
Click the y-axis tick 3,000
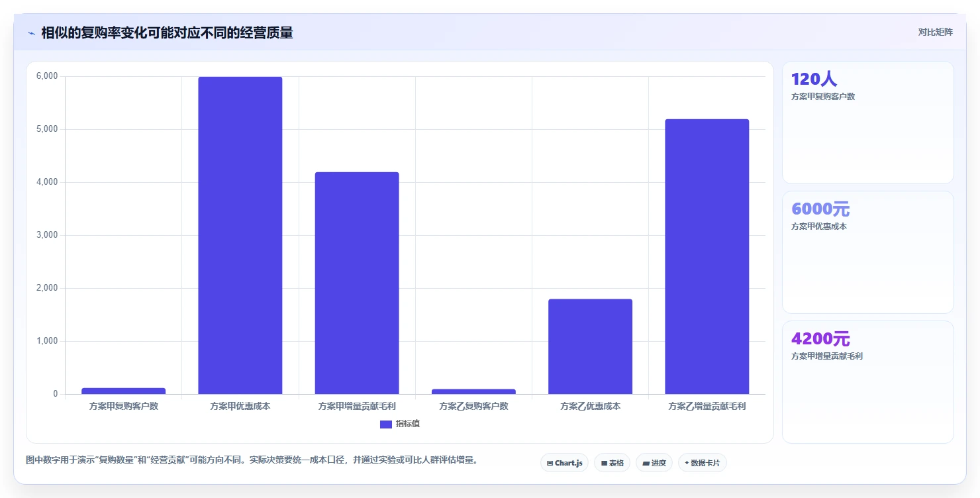pos(47,235)
